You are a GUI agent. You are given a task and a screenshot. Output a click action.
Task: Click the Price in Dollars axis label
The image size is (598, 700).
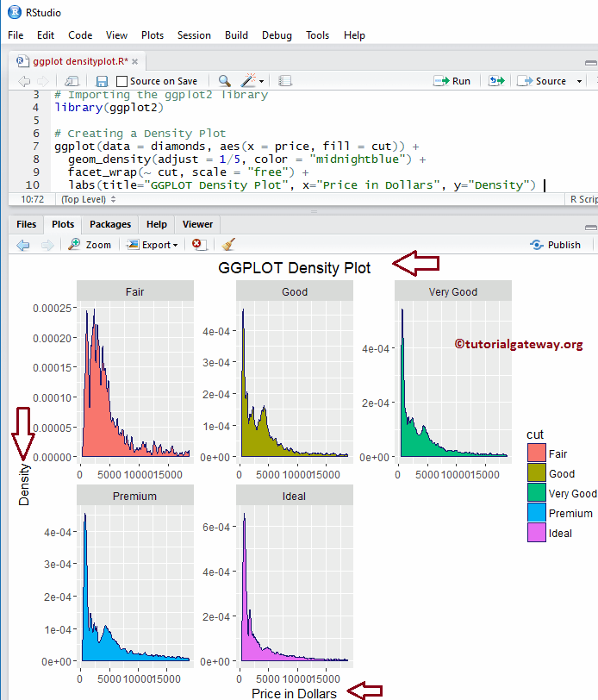(x=294, y=693)
